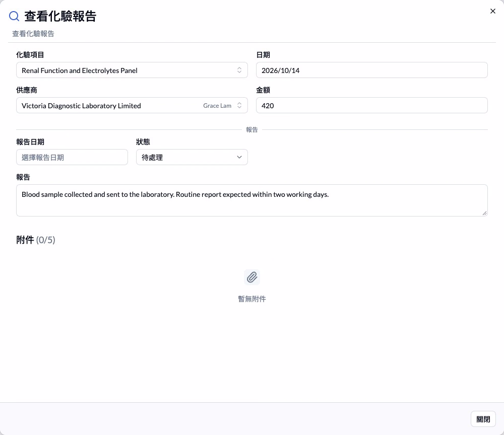
Task: Click the 報告 text area with blood sample note
Action: (x=251, y=200)
